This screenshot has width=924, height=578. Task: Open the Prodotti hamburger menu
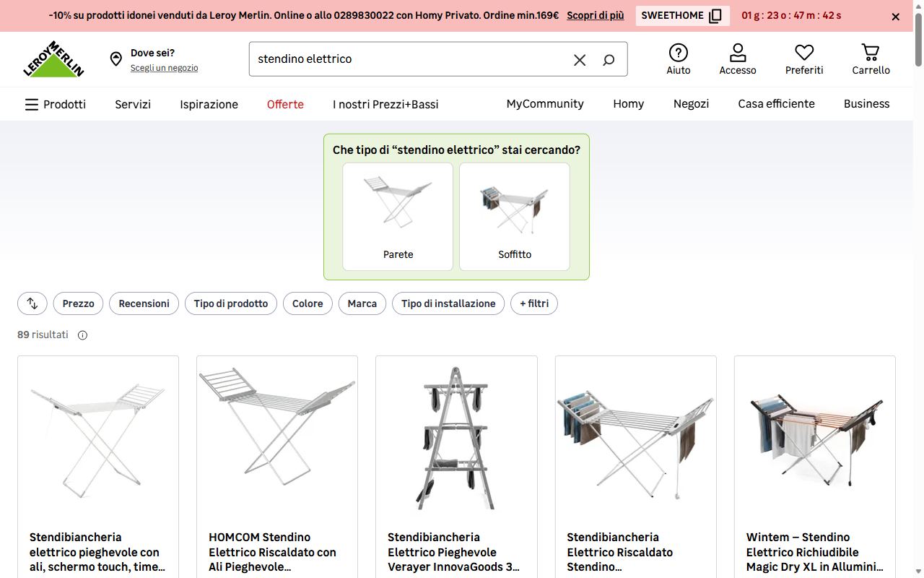(x=56, y=104)
